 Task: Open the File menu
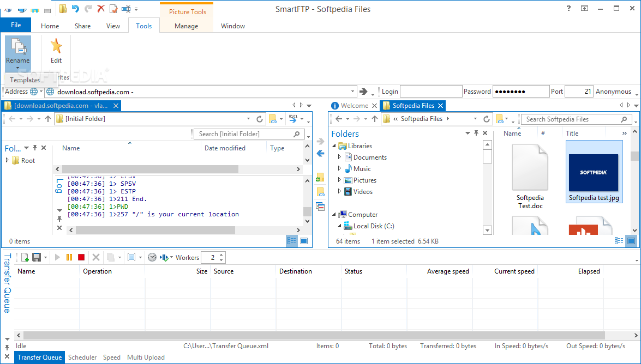pyautogui.click(x=15, y=25)
